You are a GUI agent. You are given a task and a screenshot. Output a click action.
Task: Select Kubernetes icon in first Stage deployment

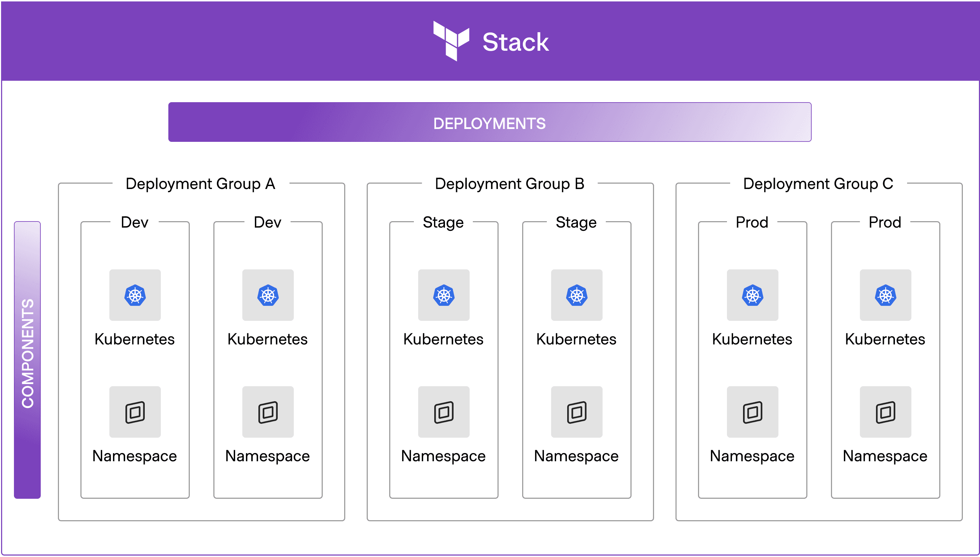point(444,295)
